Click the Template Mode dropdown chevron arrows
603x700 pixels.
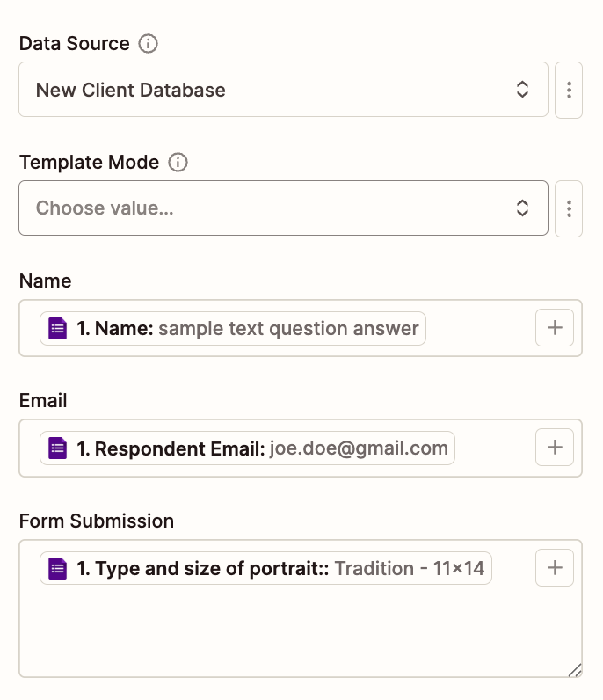point(522,208)
